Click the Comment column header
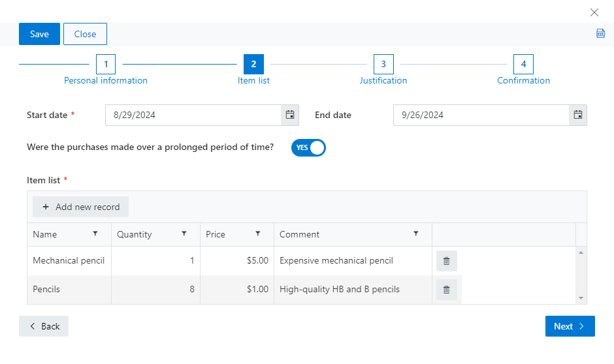The width and height of the screenshot is (614, 364). click(x=353, y=235)
